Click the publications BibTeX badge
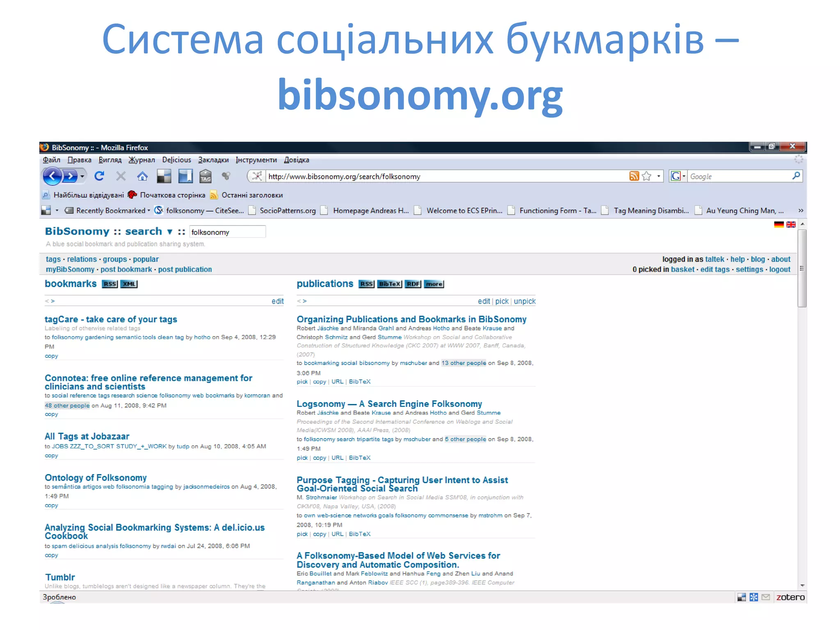840x630 pixels. click(x=390, y=284)
